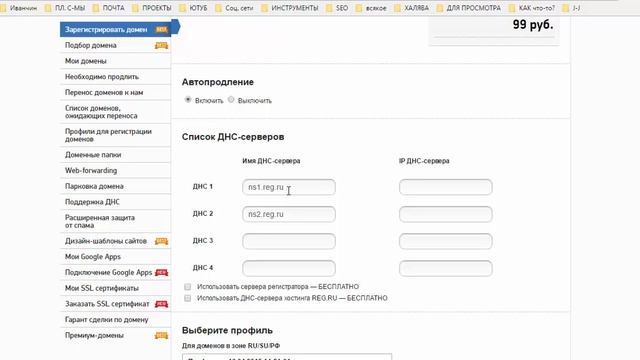Click the ДНС 1 IP address field
The height and width of the screenshot is (360, 640).
click(x=446, y=187)
